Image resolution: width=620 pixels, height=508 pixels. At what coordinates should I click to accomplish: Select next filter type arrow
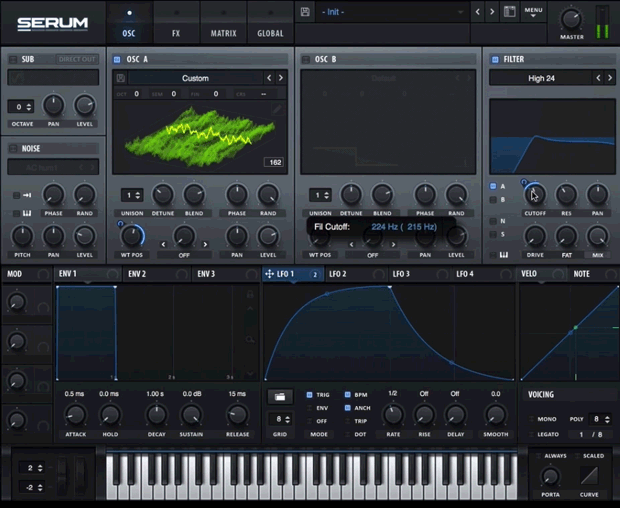[610, 78]
